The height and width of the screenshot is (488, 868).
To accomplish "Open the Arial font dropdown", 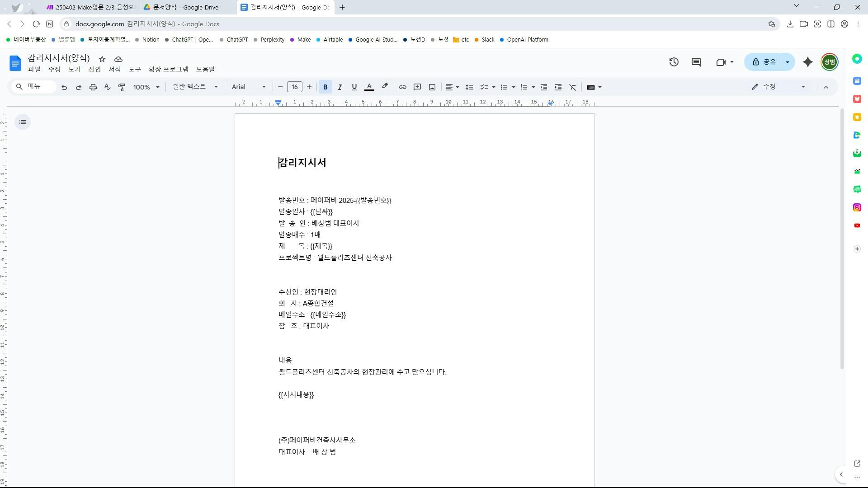I will coord(249,87).
